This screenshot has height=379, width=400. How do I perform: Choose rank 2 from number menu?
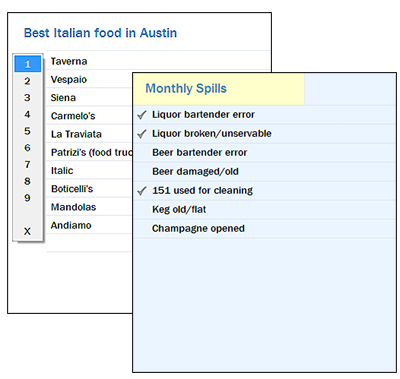pos(28,81)
